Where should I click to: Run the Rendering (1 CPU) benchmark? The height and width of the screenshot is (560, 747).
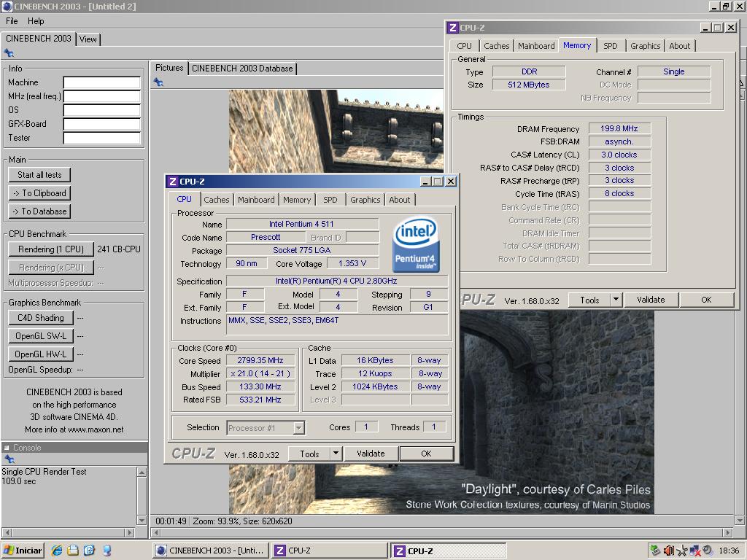coord(51,249)
